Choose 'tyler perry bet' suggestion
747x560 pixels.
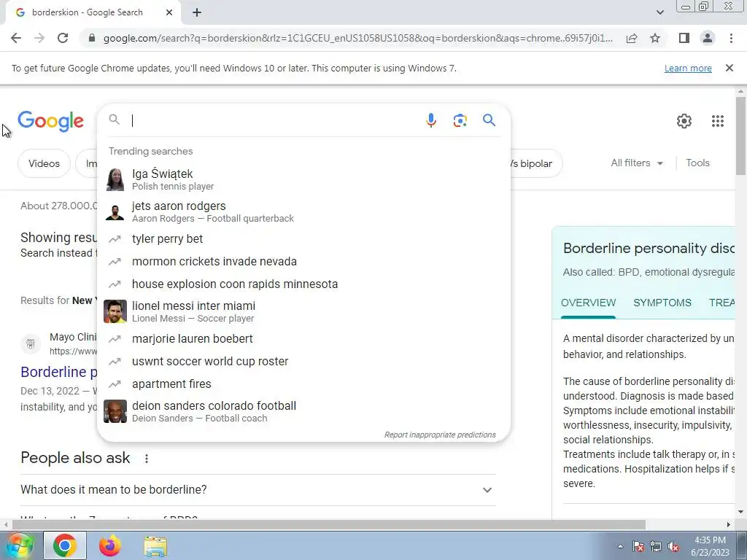coord(303,238)
